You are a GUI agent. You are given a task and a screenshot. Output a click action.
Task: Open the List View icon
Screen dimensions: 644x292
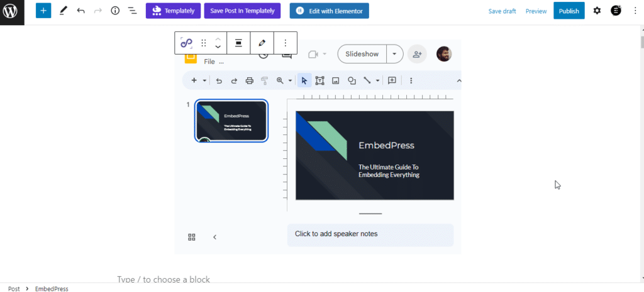click(132, 11)
